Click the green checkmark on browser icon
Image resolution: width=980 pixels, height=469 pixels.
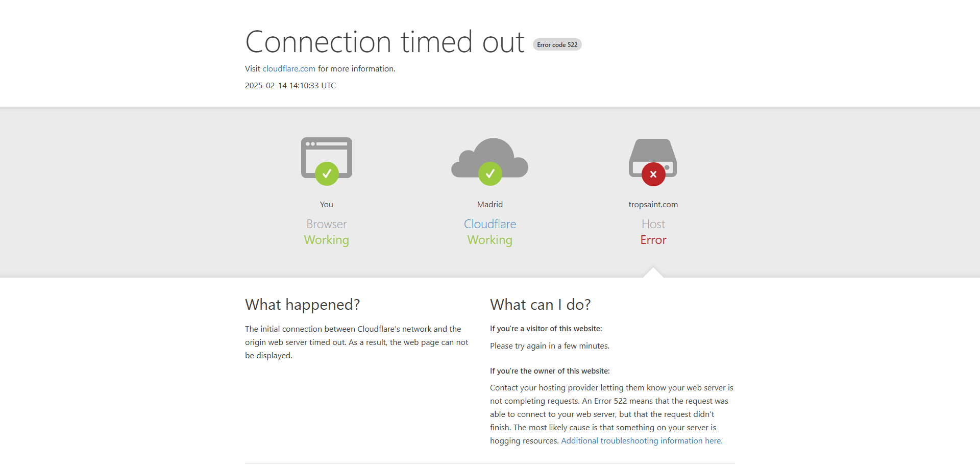click(327, 174)
